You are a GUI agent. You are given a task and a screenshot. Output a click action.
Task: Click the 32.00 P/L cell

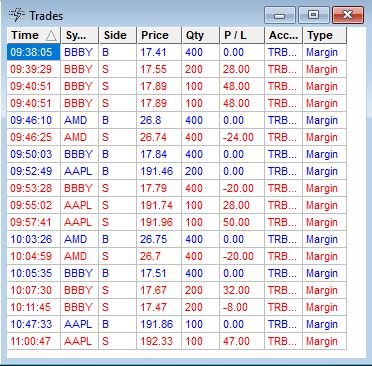(x=242, y=290)
